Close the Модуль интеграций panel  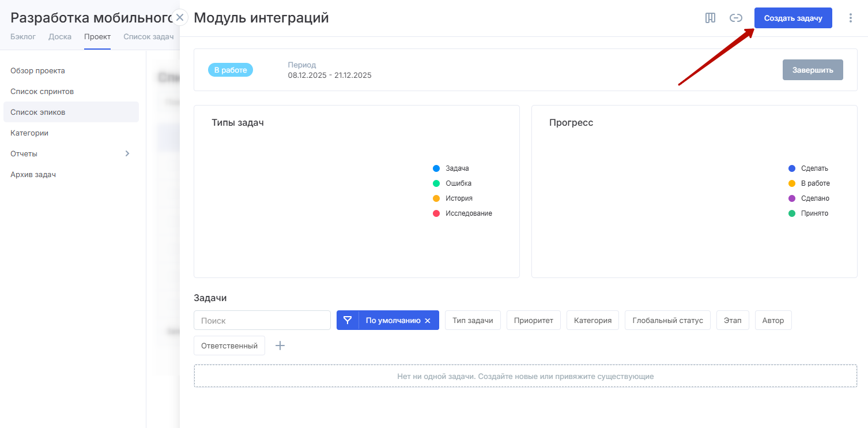tap(180, 18)
